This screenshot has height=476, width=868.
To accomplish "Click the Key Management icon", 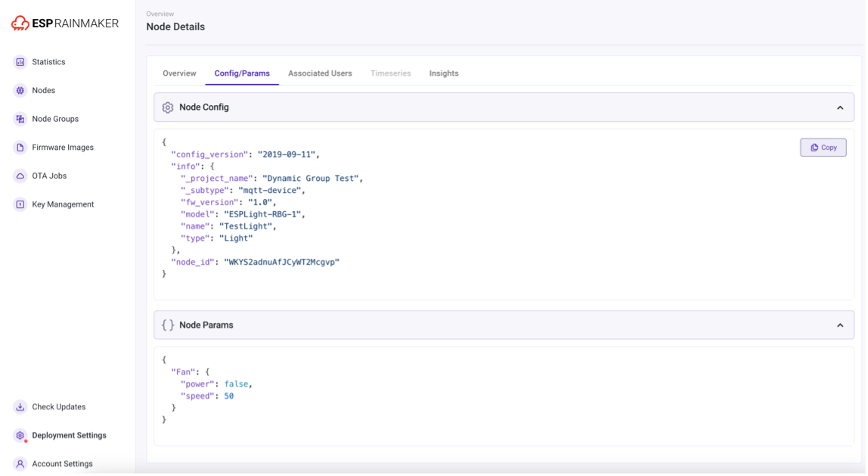I will click(20, 204).
